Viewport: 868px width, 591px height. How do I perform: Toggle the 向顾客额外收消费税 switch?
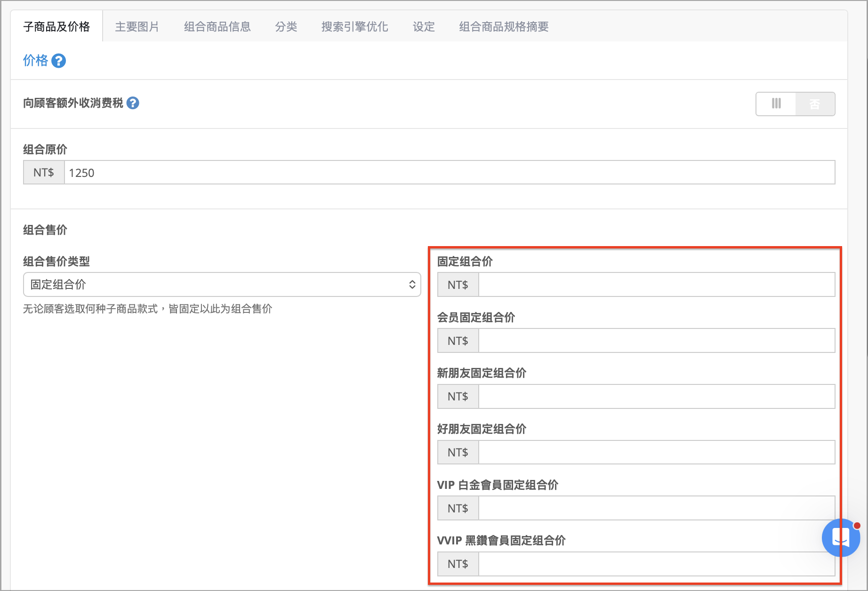[795, 104]
